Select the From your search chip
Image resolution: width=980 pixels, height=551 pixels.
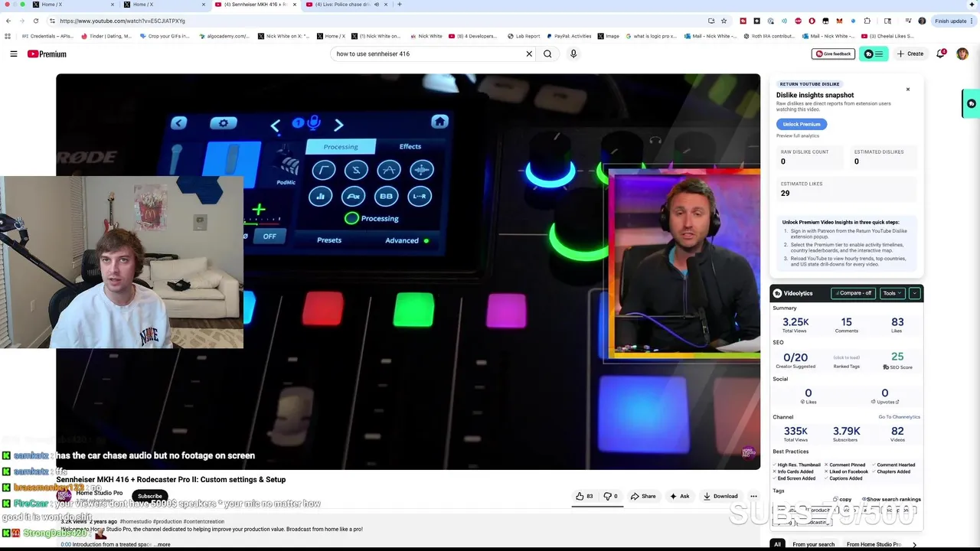(x=814, y=544)
